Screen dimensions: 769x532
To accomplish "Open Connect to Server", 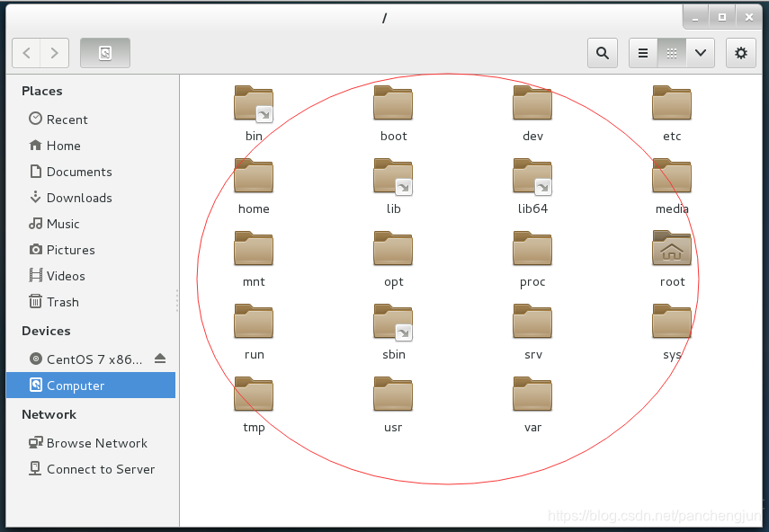I will click(x=91, y=469).
